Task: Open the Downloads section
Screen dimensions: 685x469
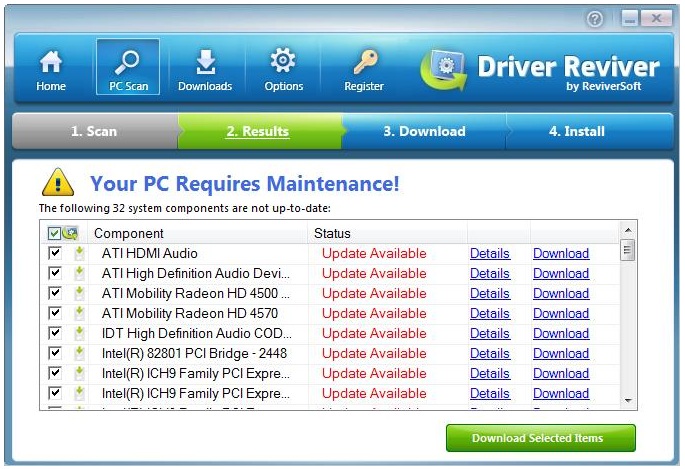Action: [x=205, y=68]
